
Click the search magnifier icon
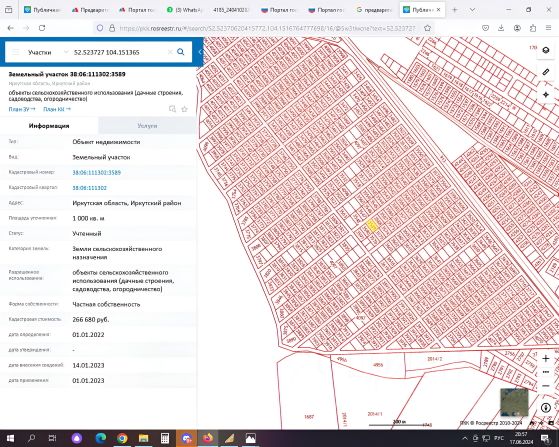(181, 52)
